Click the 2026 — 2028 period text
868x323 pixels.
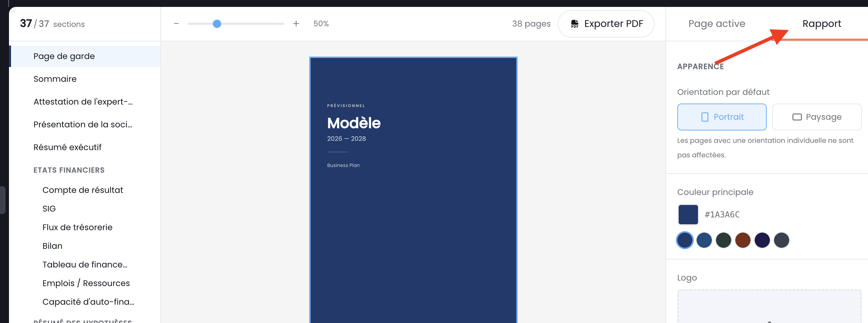pos(347,139)
